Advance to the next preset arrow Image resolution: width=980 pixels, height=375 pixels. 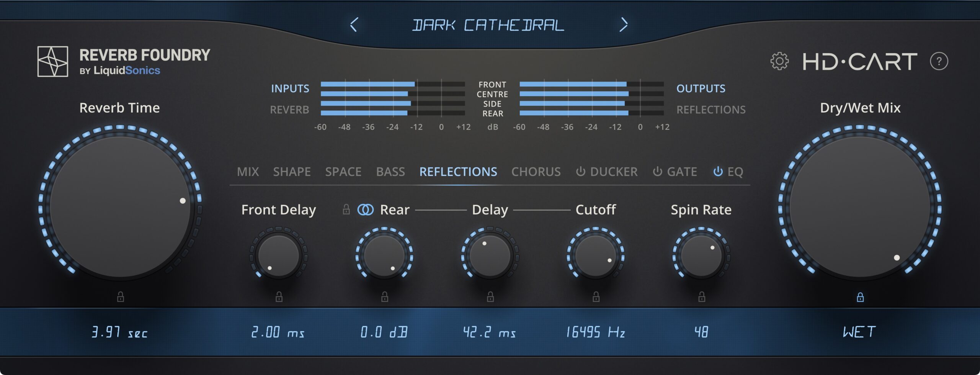click(x=624, y=25)
